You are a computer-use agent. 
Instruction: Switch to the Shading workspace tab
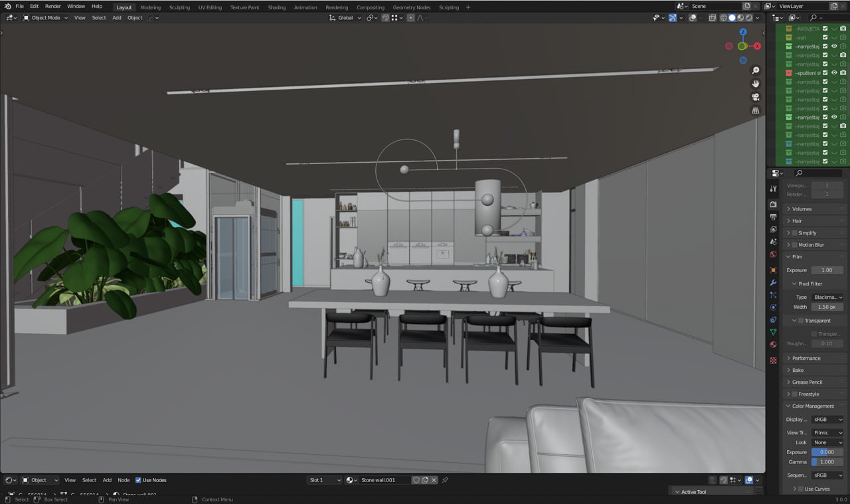point(276,7)
